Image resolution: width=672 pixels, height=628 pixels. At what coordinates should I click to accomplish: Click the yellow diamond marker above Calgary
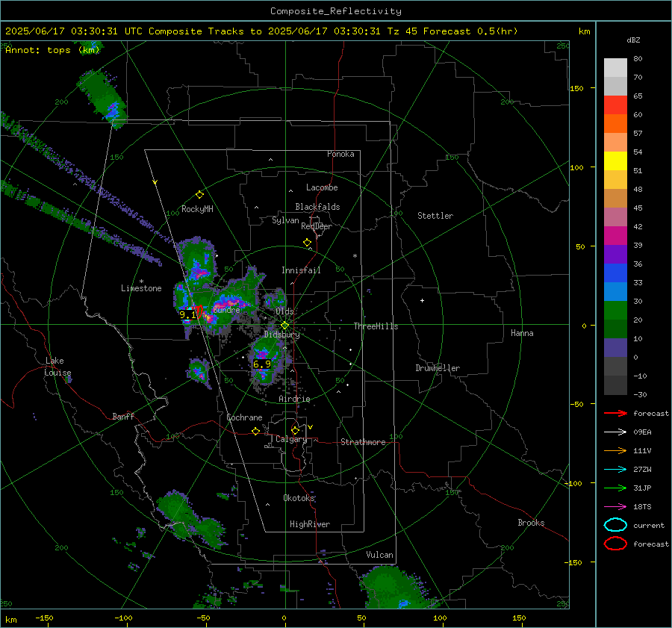click(x=295, y=430)
